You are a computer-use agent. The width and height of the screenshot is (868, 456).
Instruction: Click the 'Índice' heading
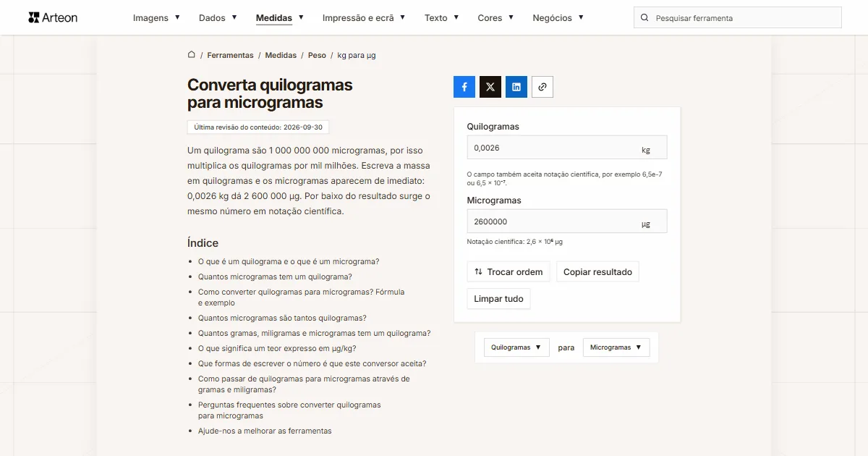click(203, 243)
